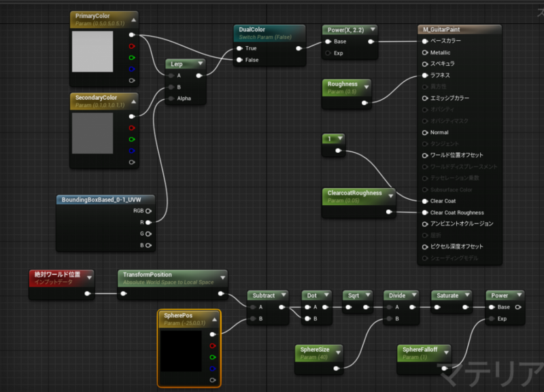544x392 pixels.
Task: Expand the ClearcoatRoughness node arrow
Action: (390, 196)
